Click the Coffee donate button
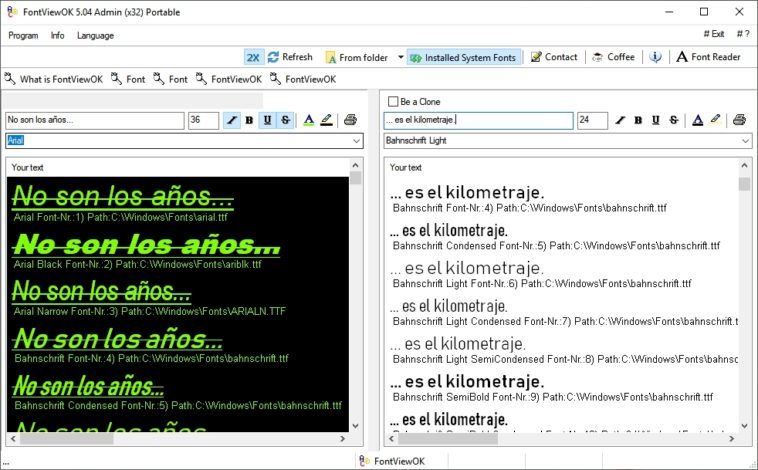The width and height of the screenshot is (758, 470). click(x=613, y=57)
